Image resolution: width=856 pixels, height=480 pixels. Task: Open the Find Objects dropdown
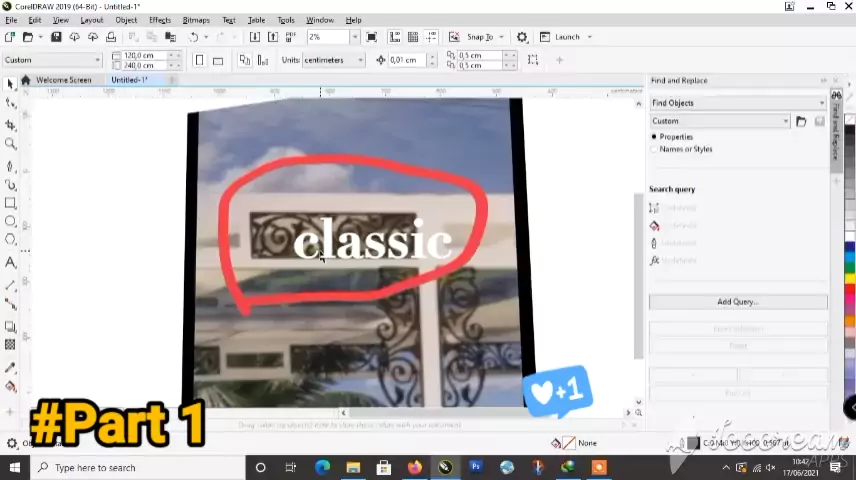click(x=737, y=103)
